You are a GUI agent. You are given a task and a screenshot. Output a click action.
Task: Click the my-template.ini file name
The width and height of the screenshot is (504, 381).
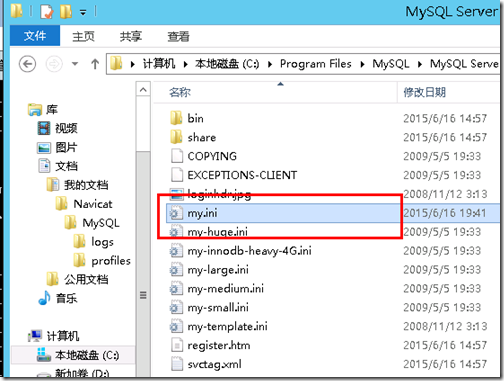tap(227, 326)
